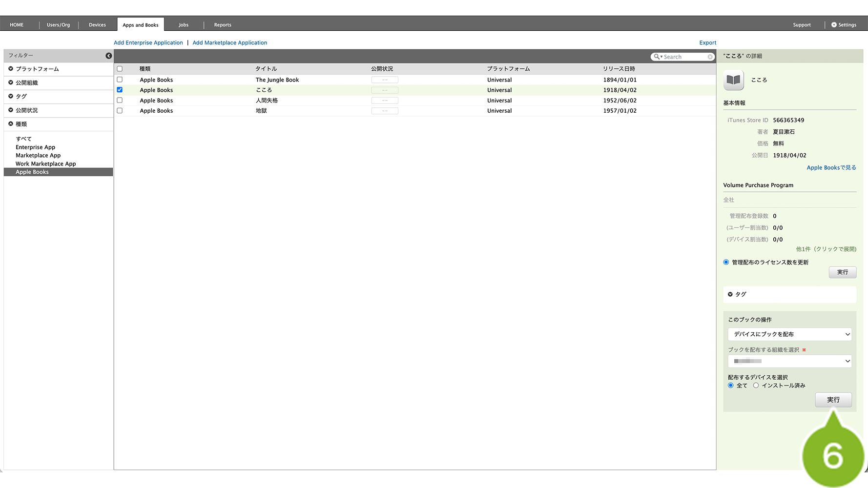Check The Jungle Book row checkbox
Image resolution: width=868 pixels, height=488 pixels.
click(120, 80)
